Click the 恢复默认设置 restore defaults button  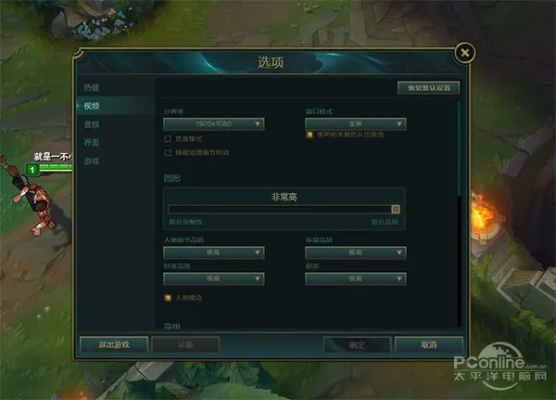(429, 88)
